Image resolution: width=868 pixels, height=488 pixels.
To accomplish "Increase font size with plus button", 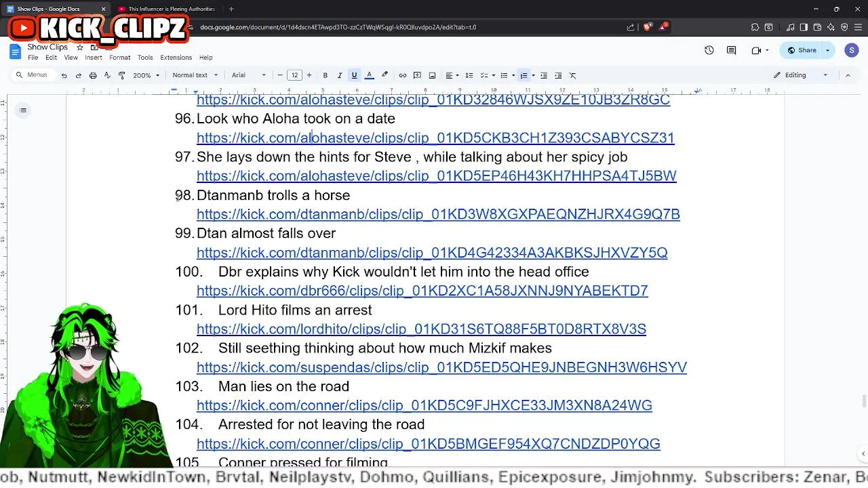I will coord(309,75).
